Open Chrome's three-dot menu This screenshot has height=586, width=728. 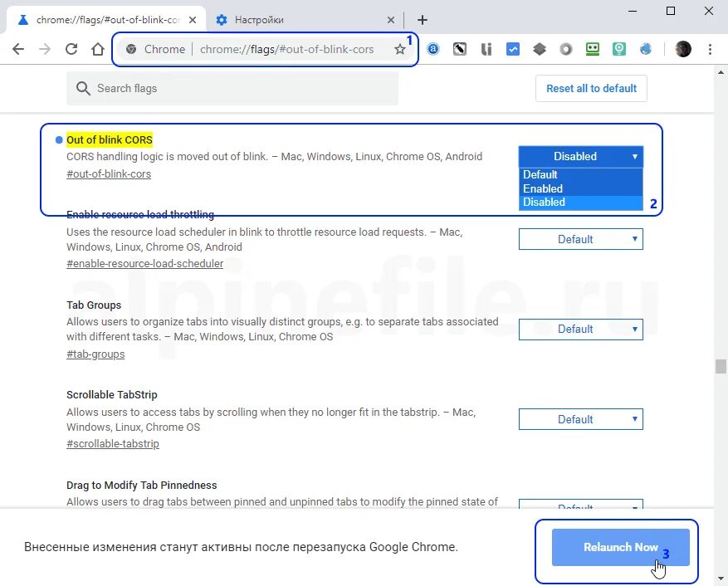click(710, 49)
